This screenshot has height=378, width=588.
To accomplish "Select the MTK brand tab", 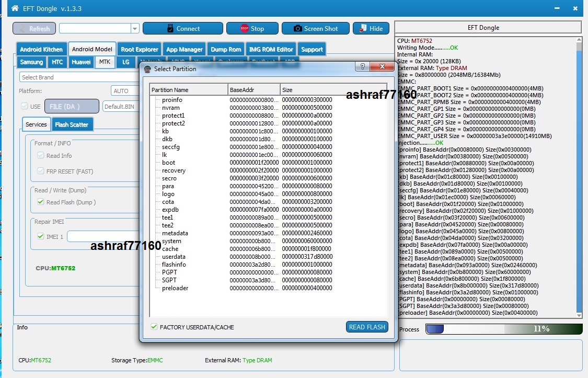I will point(105,62).
